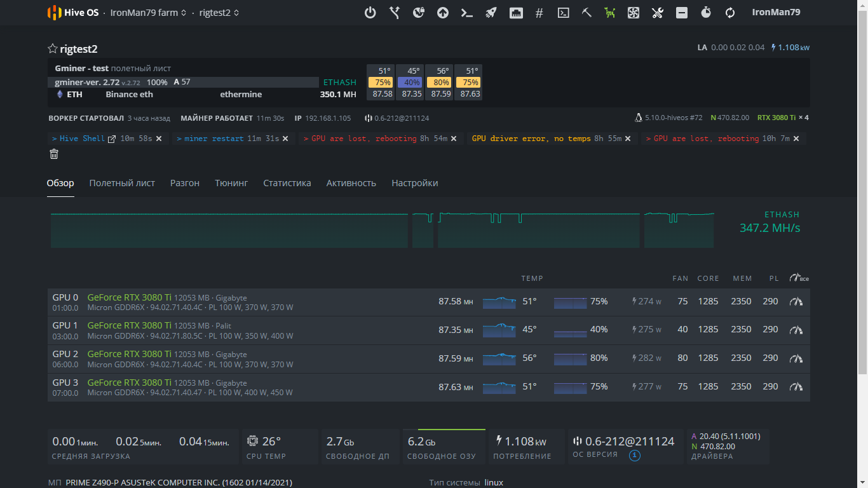Switch to the Разгон tab

coord(185,183)
